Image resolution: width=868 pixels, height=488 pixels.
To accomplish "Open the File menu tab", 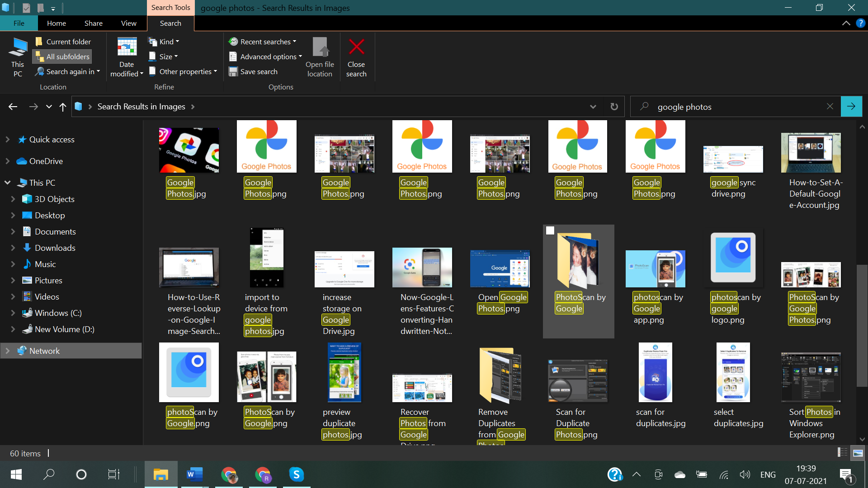I will tap(19, 23).
